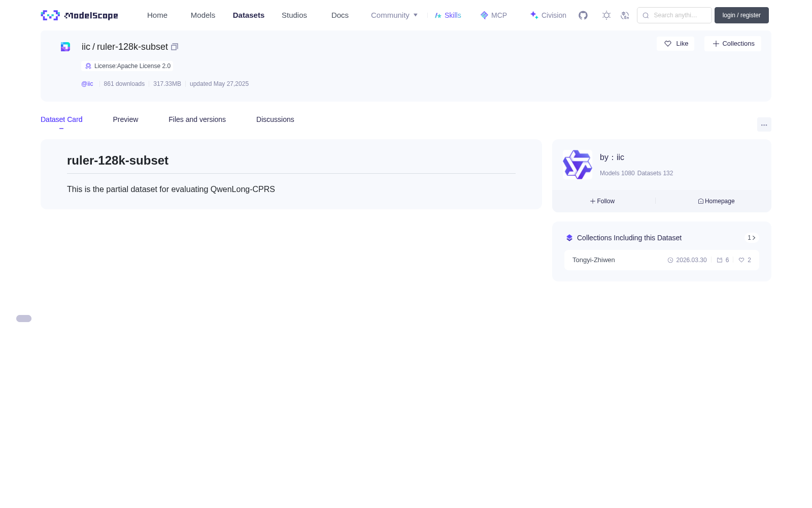The height and width of the screenshot is (508, 812).
Task: Click the folder count icon beside 6
Action: pyautogui.click(x=720, y=260)
